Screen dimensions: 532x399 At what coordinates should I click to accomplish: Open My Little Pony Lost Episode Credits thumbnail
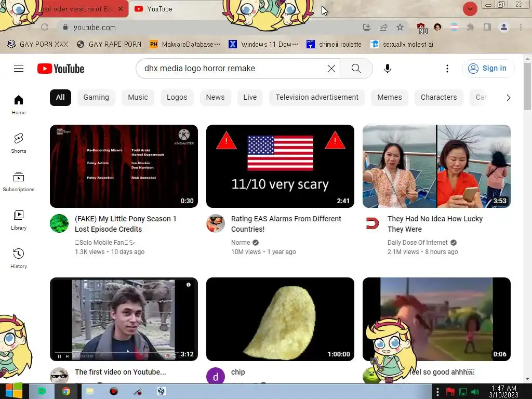[124, 166]
